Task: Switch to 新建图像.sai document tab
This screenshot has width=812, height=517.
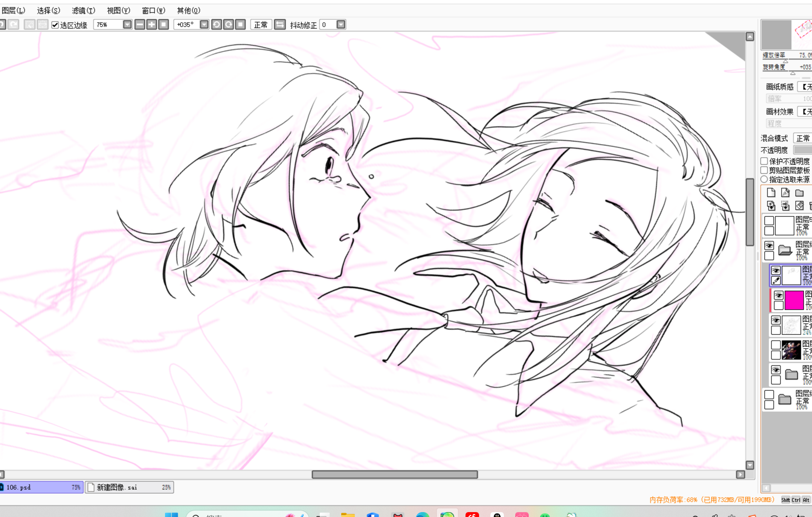Action: point(129,487)
